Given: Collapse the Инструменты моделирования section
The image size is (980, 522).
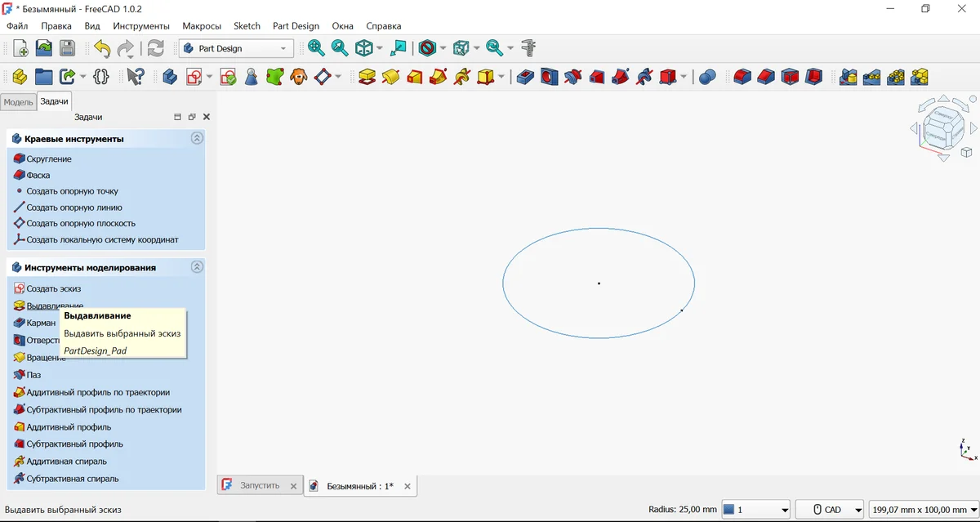Looking at the screenshot, I should pyautogui.click(x=197, y=267).
